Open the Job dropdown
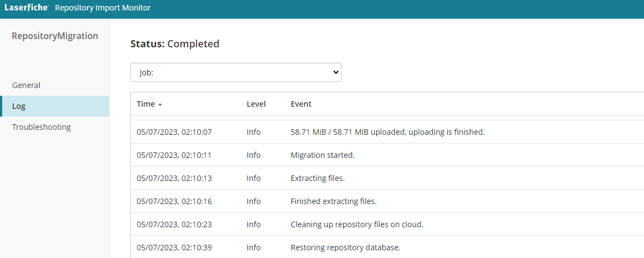The image size is (644, 258). (x=236, y=72)
